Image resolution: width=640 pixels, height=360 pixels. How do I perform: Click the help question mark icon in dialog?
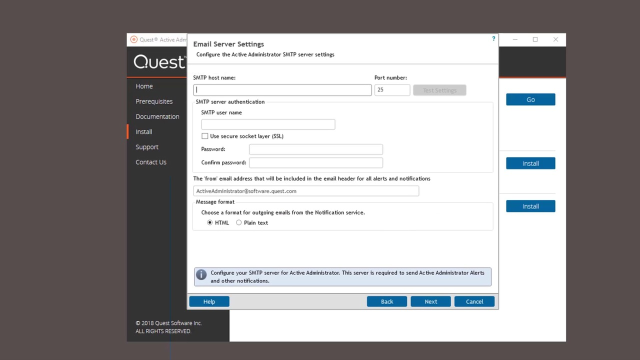point(493,38)
